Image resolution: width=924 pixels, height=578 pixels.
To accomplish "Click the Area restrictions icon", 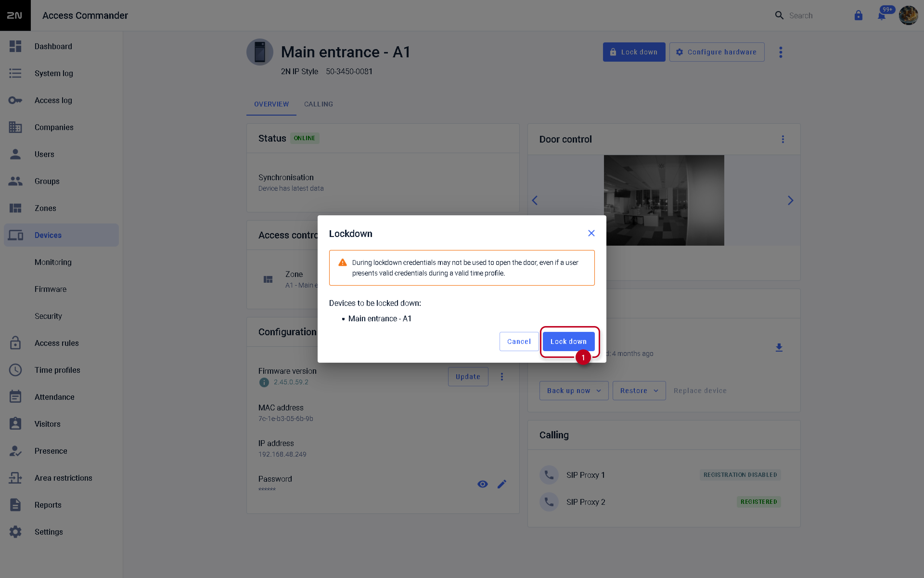I will click(15, 478).
